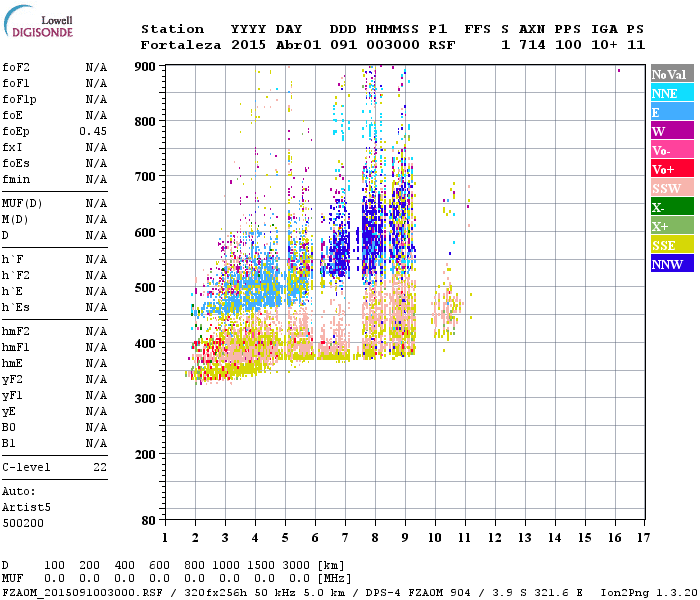
Task: Click the Artist5 autoscaler label
Action: tap(26, 508)
